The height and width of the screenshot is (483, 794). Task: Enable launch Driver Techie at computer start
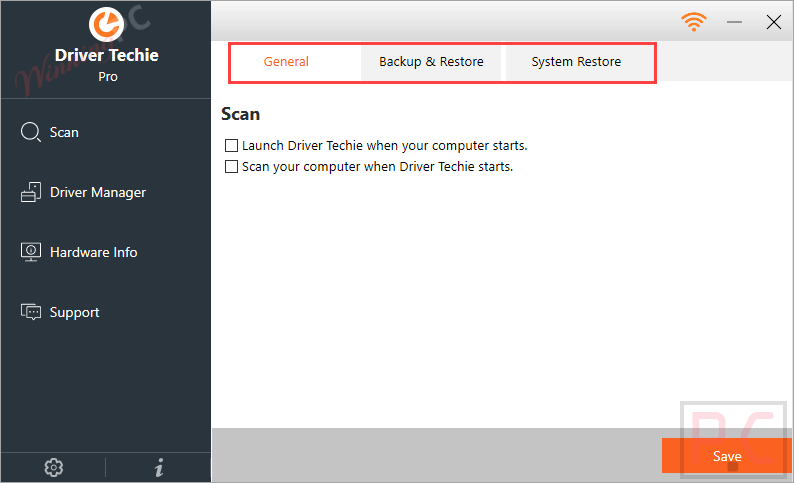point(231,146)
